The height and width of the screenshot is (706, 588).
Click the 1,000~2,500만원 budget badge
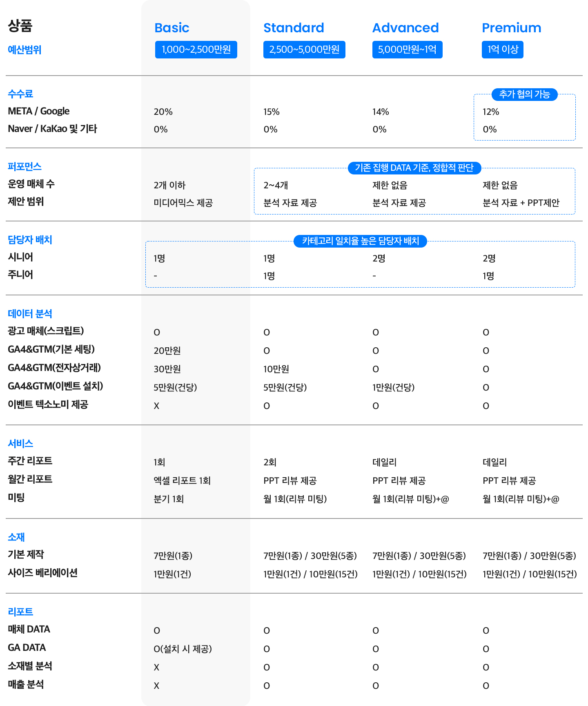196,50
